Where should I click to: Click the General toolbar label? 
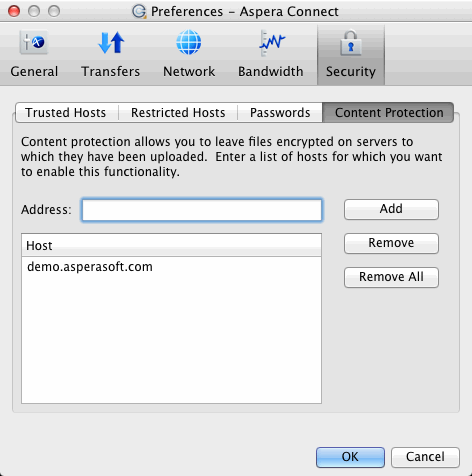coord(34,72)
